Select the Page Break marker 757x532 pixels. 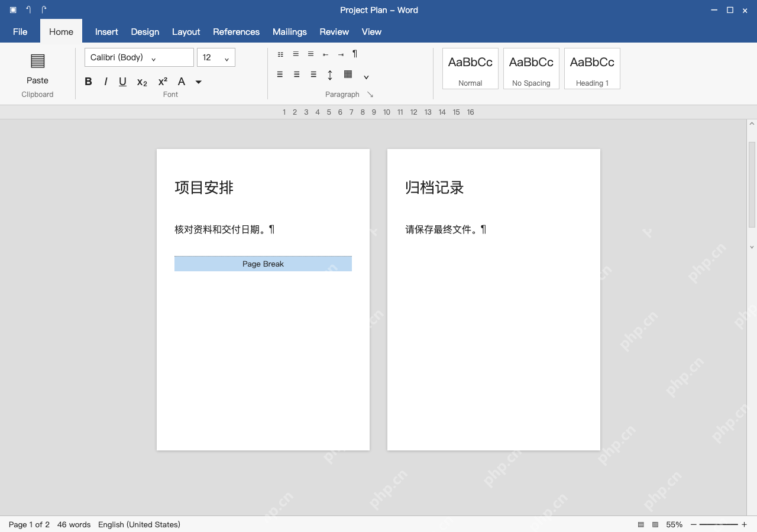coord(263,264)
